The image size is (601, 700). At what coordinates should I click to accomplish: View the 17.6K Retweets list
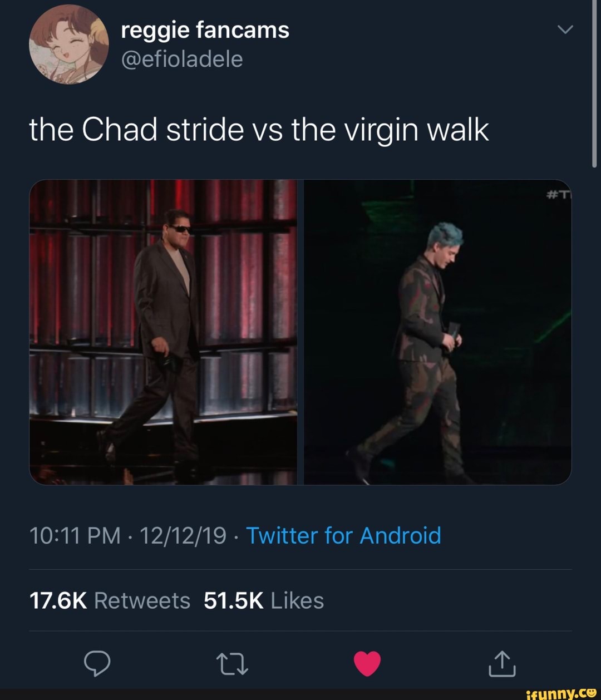tap(110, 600)
